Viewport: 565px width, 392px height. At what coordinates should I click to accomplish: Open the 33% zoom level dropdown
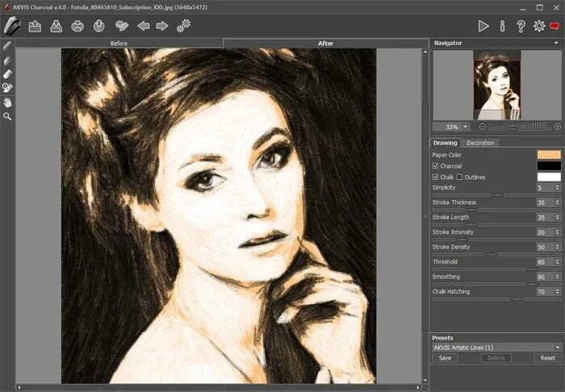pos(466,127)
